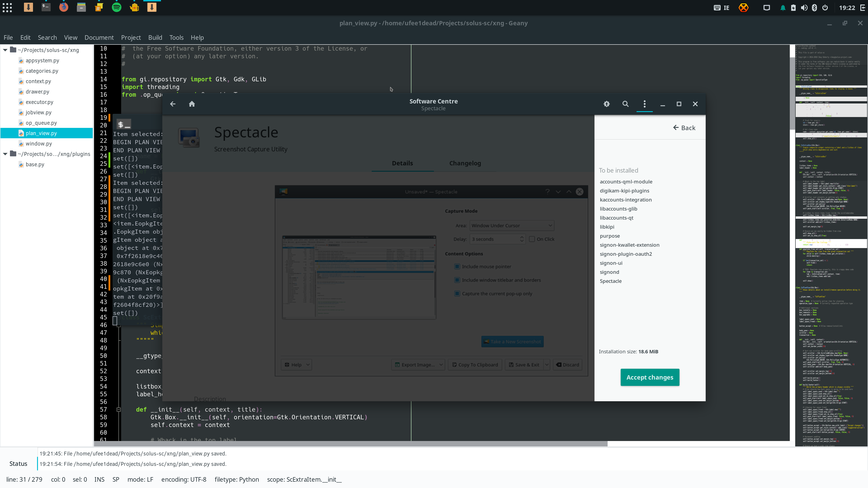Open the Edit menu in Geany
The image size is (868, 488).
(25, 37)
